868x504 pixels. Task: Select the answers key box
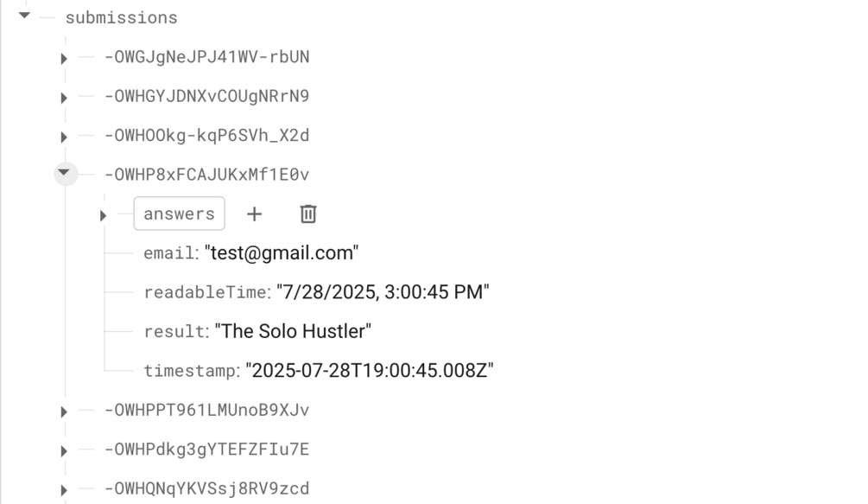(179, 214)
